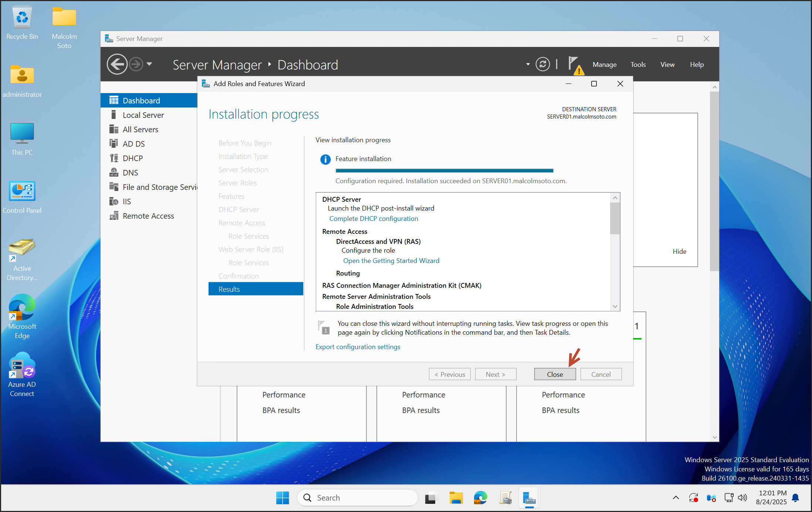
Task: Open the small dropdown arrow beside refresh
Action: [528, 65]
